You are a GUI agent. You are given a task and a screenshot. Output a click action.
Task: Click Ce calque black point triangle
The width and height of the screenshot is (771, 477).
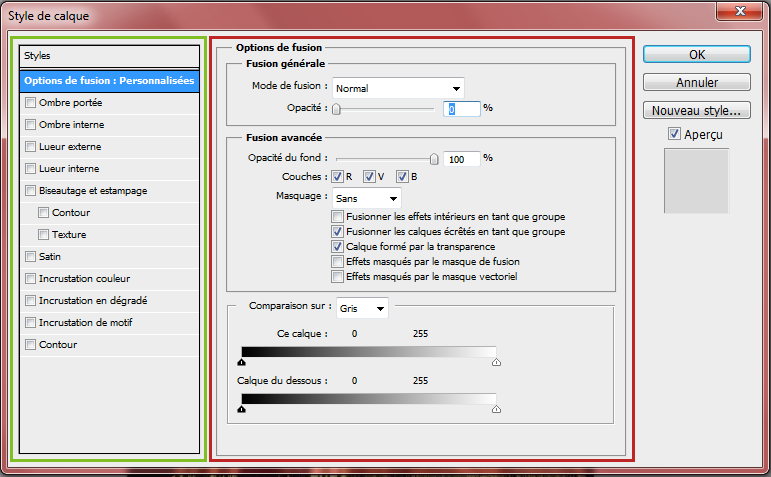[242, 363]
